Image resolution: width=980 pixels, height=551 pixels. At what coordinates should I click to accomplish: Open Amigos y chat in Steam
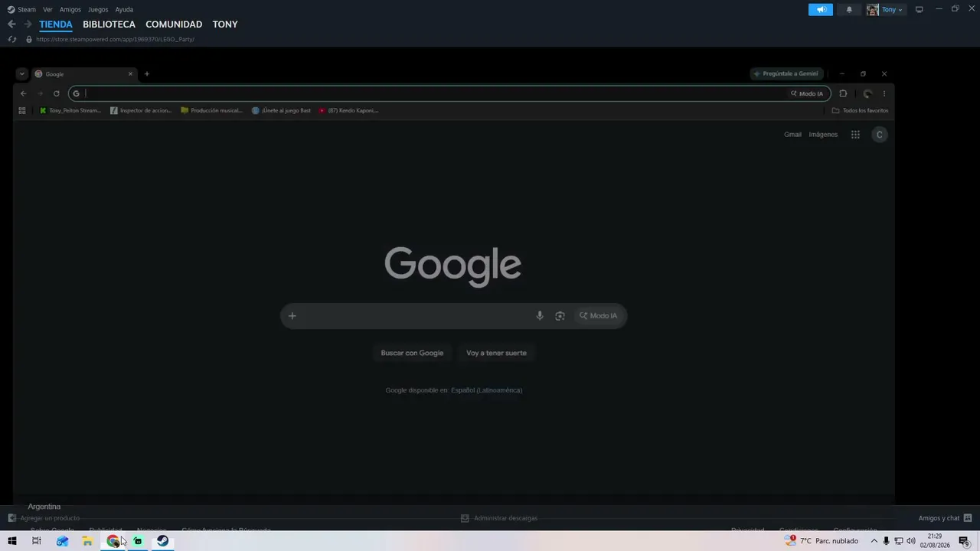tap(946, 518)
